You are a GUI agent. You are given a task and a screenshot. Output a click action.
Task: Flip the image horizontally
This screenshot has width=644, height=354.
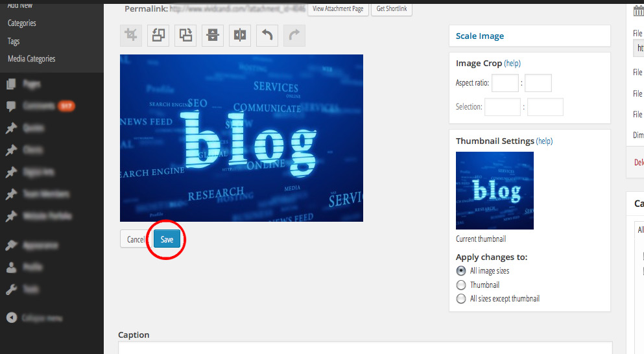(241, 36)
